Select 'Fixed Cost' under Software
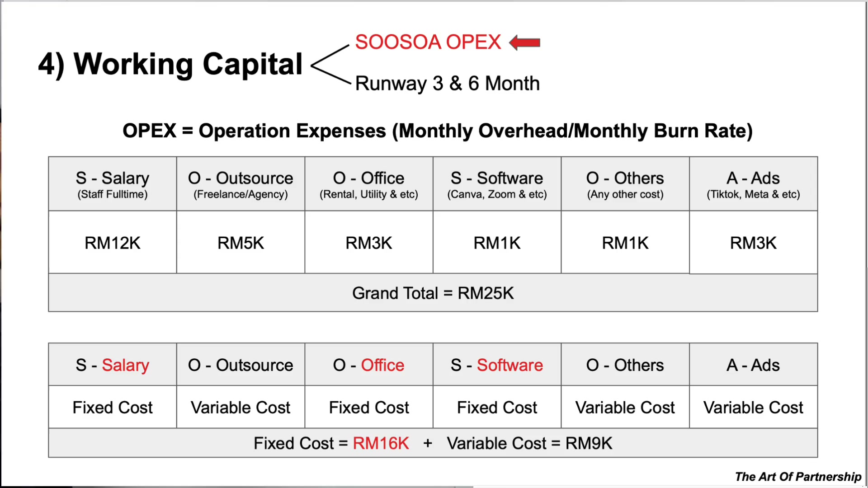The width and height of the screenshot is (868, 488). (497, 408)
